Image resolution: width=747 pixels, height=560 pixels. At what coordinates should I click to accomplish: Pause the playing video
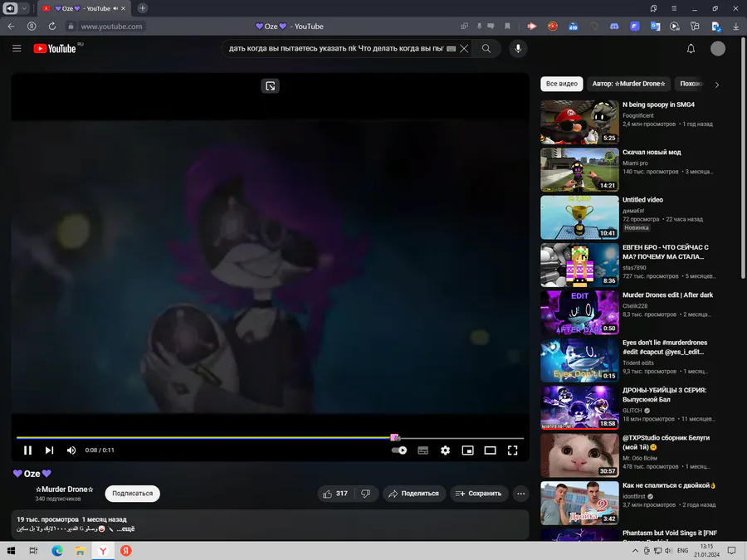[x=27, y=450]
